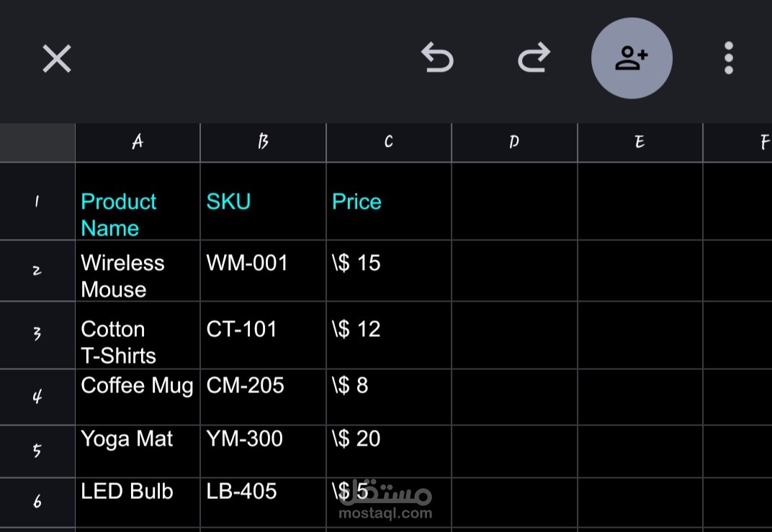Select the "Product Name" header cell
772x532 pixels.
tap(138, 202)
